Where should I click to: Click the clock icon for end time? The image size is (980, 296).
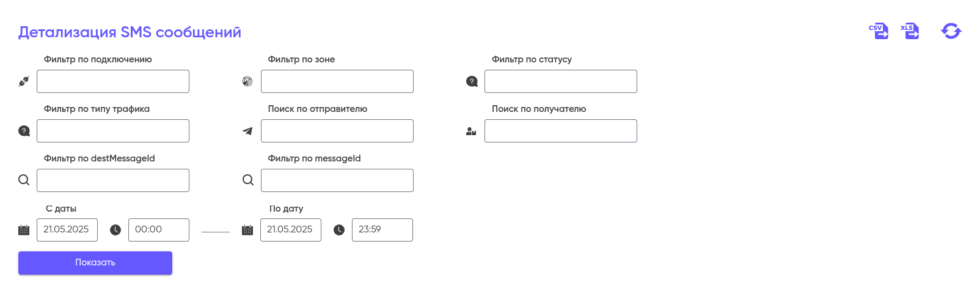(x=339, y=230)
